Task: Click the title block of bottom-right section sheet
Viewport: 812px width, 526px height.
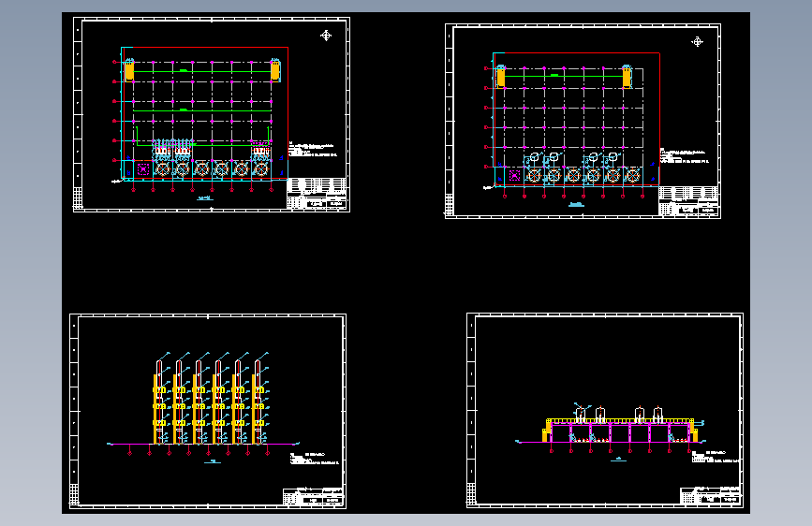Action: tap(710, 495)
